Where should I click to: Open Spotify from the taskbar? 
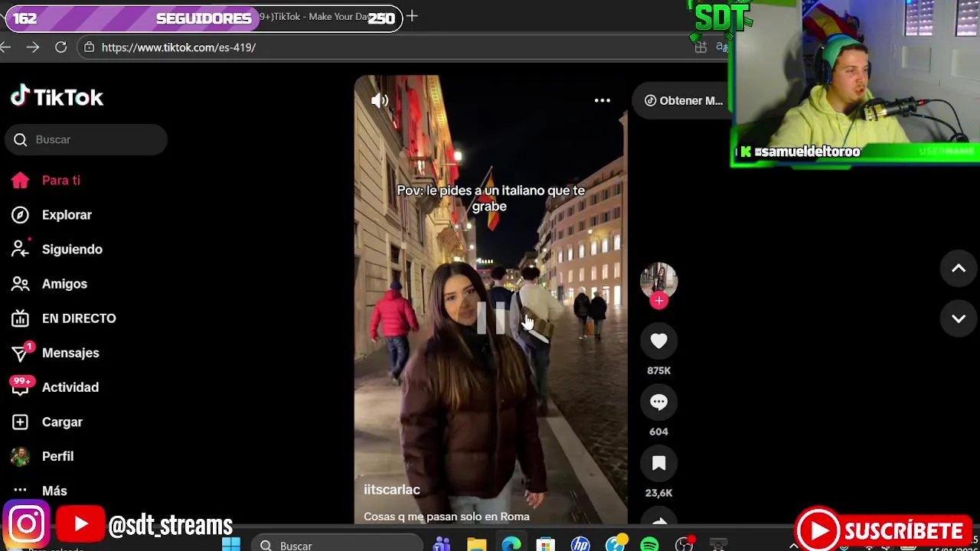coord(649,544)
